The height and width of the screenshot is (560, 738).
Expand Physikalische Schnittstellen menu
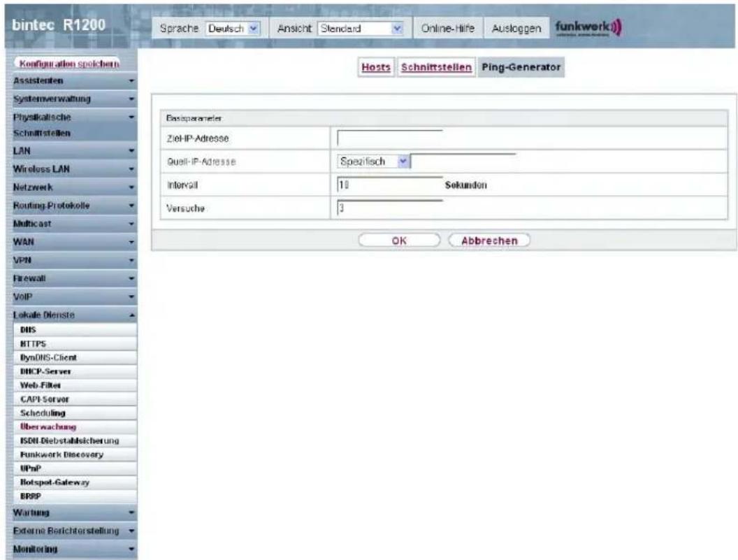click(73, 125)
